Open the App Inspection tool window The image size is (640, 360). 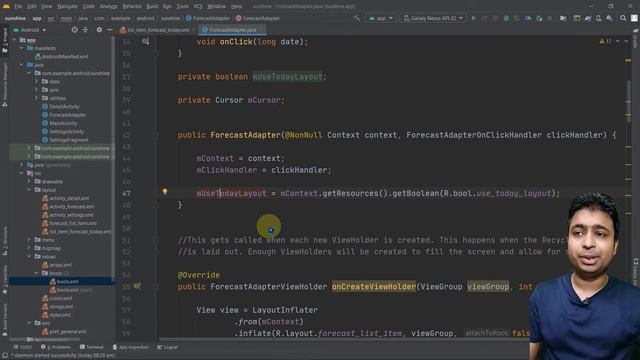click(x=130, y=347)
